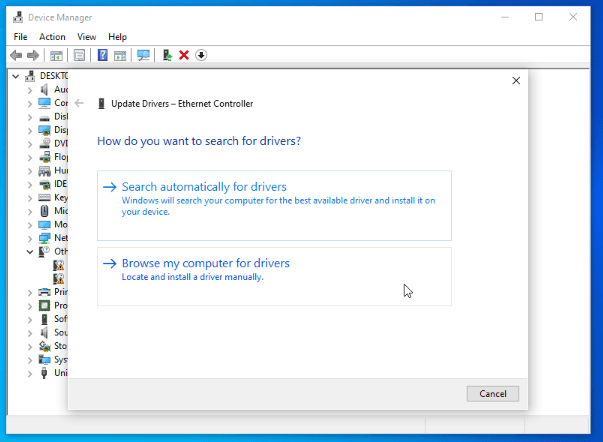Click the Show/Hide console tree icon

(56, 55)
